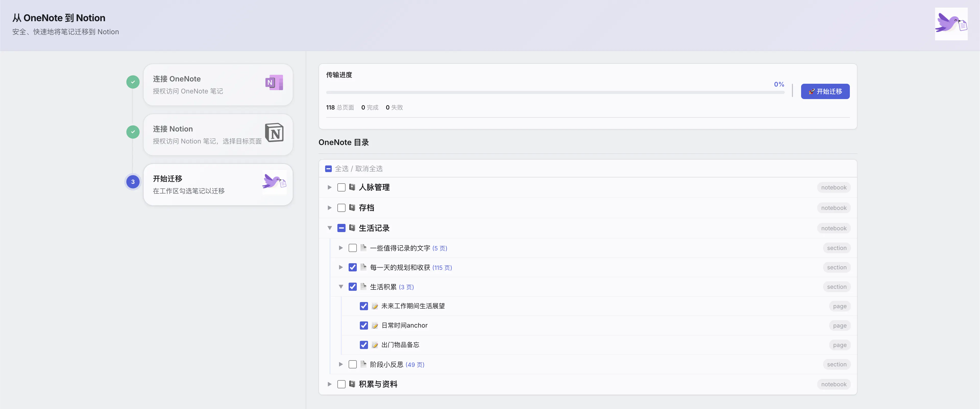This screenshot has height=409, width=980.
Task: Expand the 人脉管理 notebook
Action: coord(329,187)
